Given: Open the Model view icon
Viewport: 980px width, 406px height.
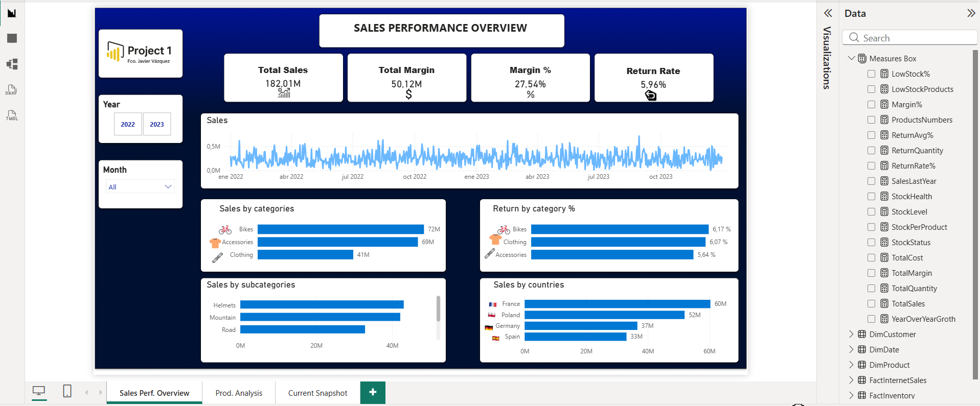Looking at the screenshot, I should [x=12, y=64].
